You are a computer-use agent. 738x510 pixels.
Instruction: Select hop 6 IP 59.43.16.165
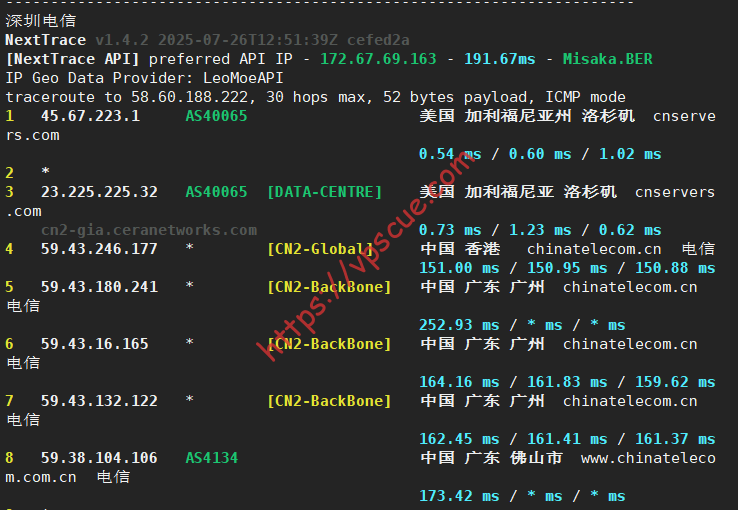94,344
